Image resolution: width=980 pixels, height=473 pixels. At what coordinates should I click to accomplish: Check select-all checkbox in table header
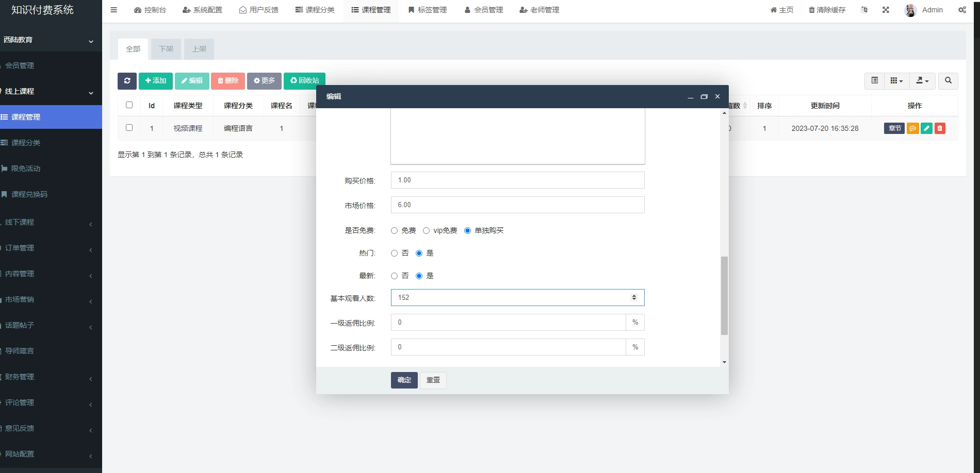pos(129,105)
